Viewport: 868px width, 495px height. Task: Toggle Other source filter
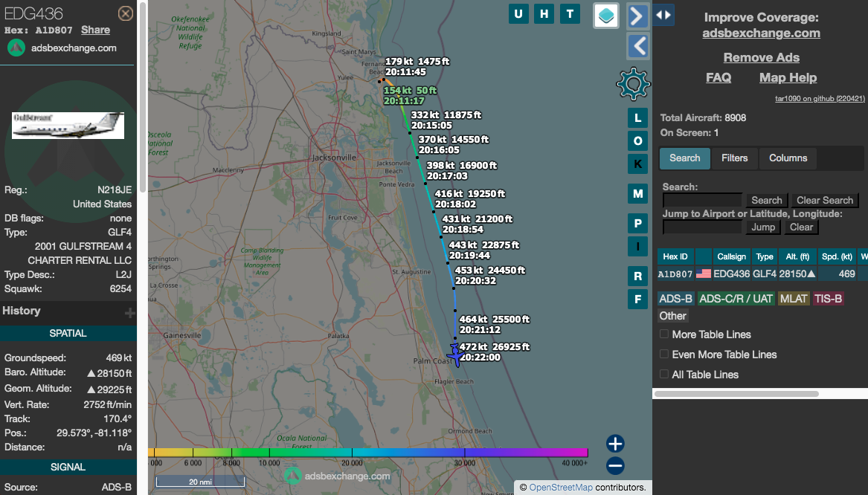pyautogui.click(x=672, y=316)
